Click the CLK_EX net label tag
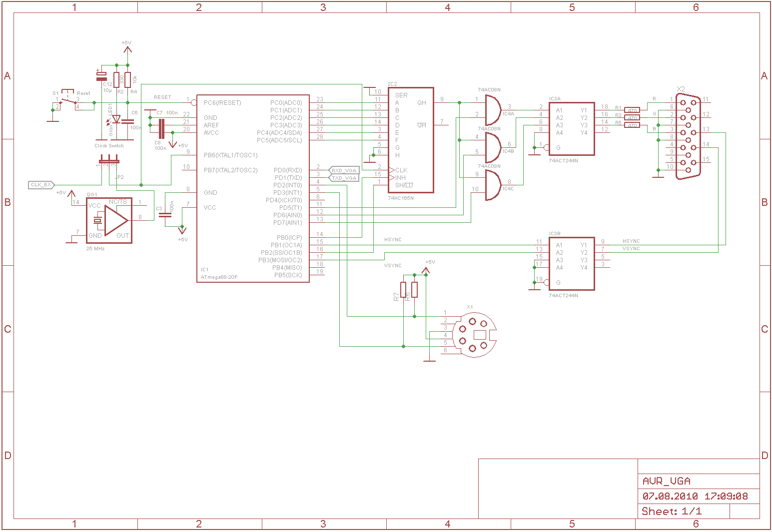 point(41,185)
